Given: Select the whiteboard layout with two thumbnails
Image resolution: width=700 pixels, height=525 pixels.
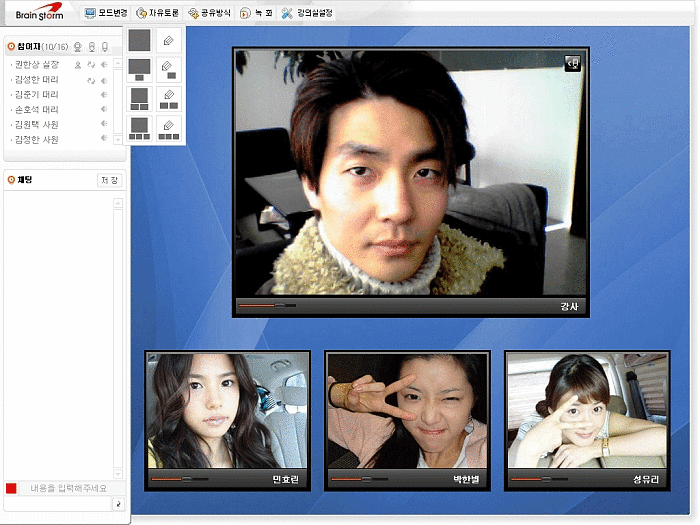Looking at the screenshot, I should [169, 98].
